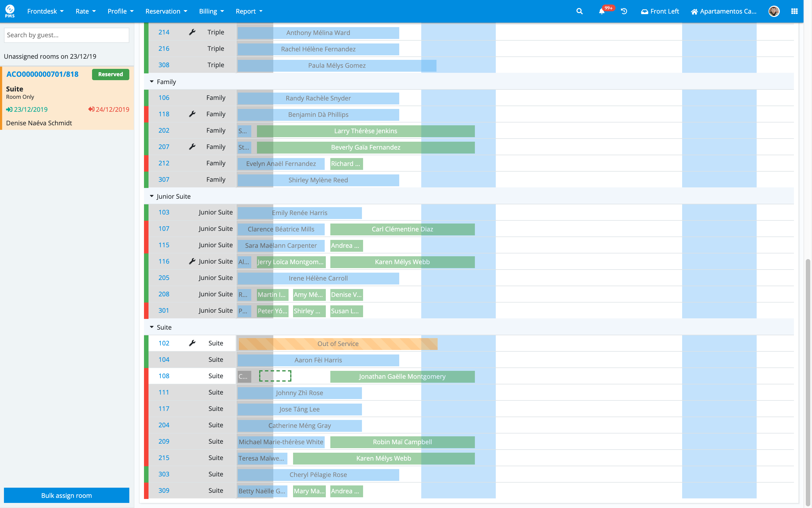Image resolution: width=812 pixels, height=508 pixels.
Task: Click the PMS logo icon
Action: click(10, 11)
